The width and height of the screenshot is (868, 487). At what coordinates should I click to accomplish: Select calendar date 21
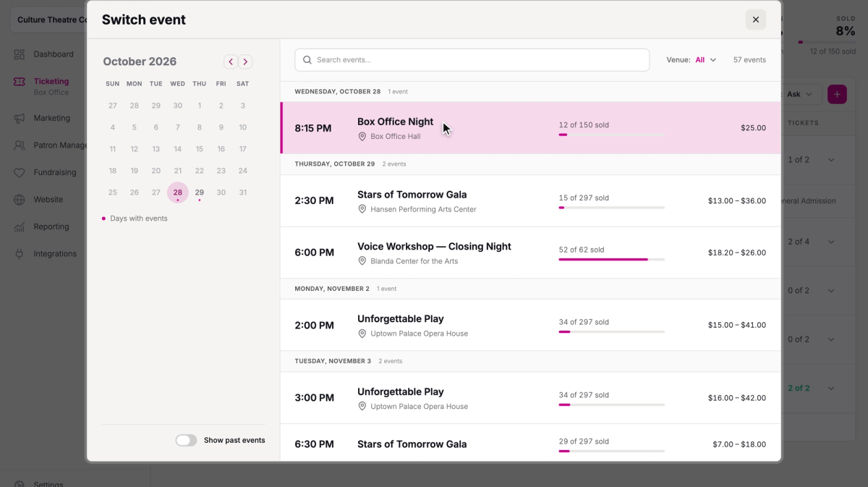[177, 171]
